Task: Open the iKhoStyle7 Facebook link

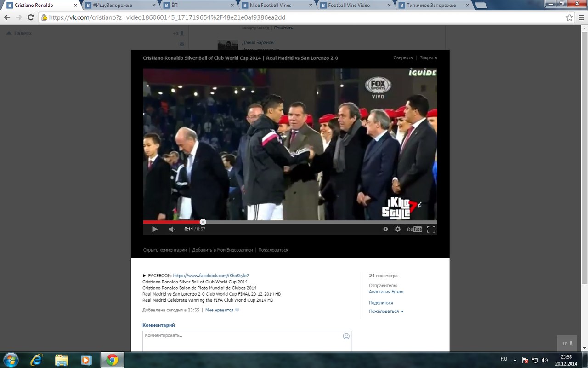Action: [211, 276]
